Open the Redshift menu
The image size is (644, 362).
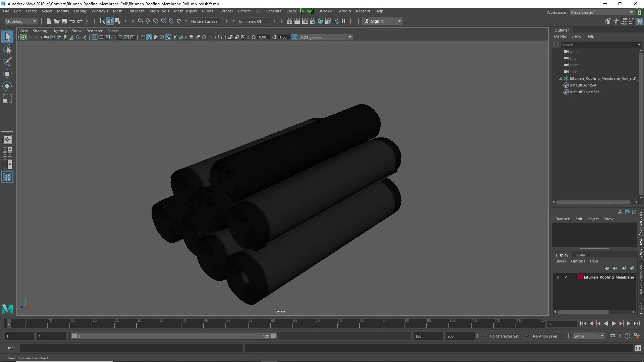tap(363, 11)
